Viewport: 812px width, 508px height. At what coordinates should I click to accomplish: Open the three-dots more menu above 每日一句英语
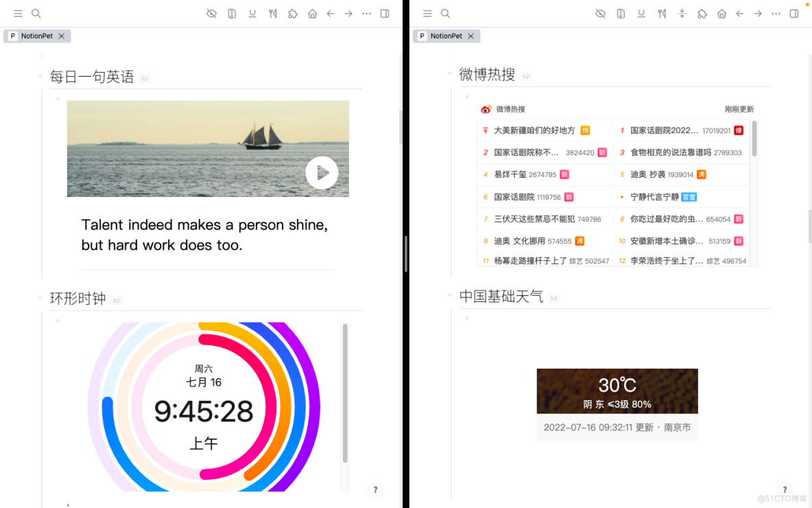click(367, 14)
